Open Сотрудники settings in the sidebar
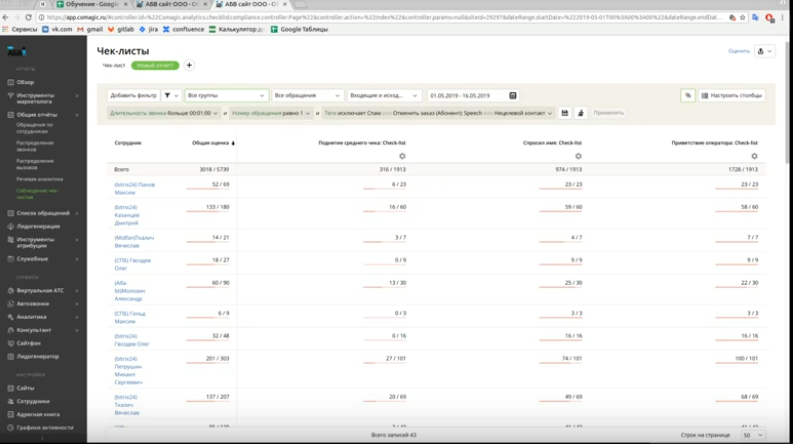This screenshot has width=793, height=444. pyautogui.click(x=33, y=401)
